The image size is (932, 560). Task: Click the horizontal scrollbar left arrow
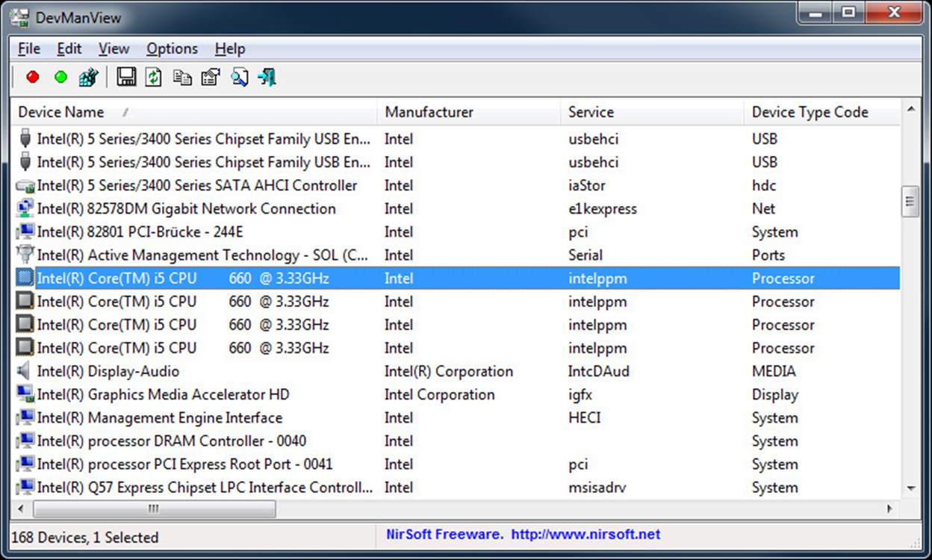[x=20, y=508]
